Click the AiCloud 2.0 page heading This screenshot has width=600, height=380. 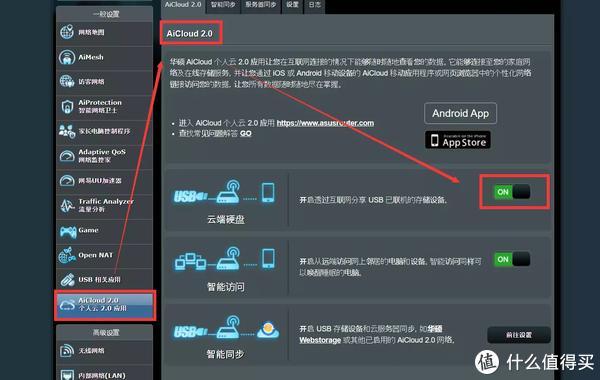(189, 34)
